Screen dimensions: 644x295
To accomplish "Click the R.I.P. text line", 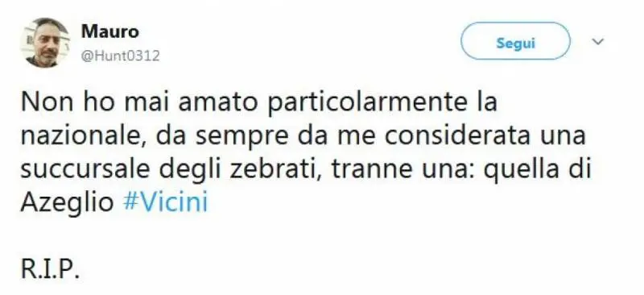I will pos(50,271).
